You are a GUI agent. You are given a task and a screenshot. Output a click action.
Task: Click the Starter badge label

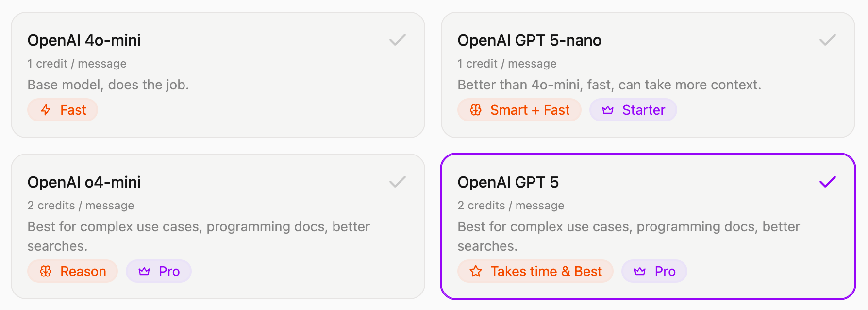point(643,110)
